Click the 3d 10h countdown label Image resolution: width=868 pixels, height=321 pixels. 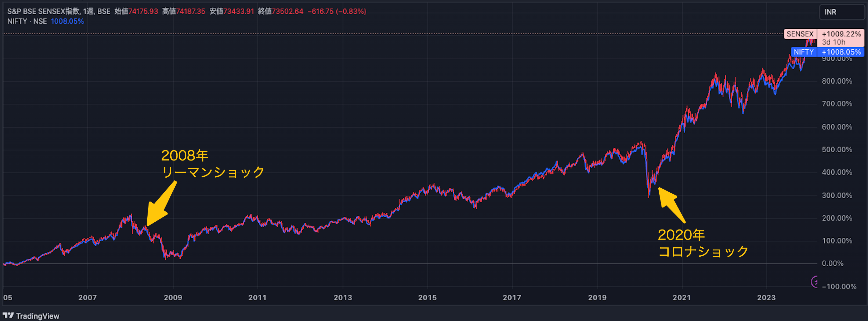point(834,42)
